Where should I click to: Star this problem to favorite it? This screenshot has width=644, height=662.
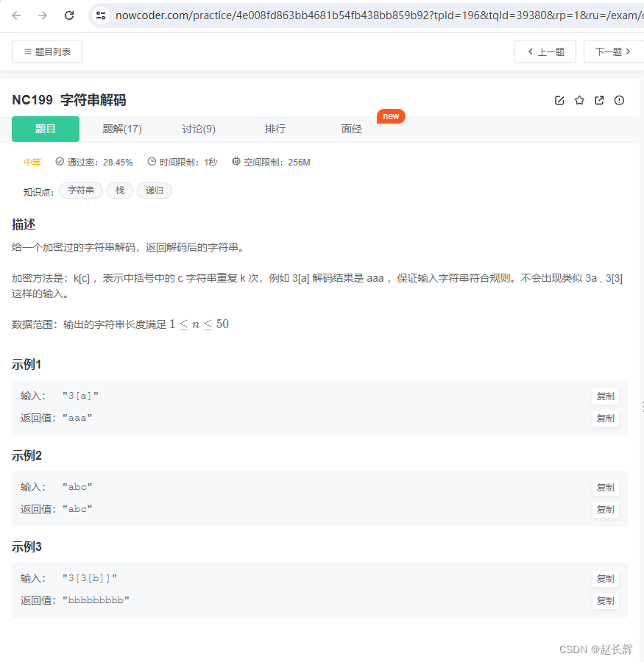tap(579, 100)
